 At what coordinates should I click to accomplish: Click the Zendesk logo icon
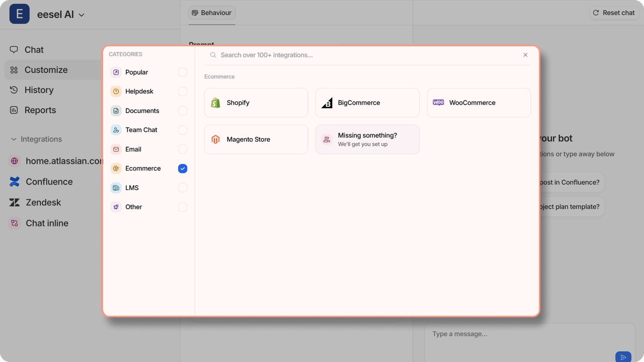click(x=15, y=202)
